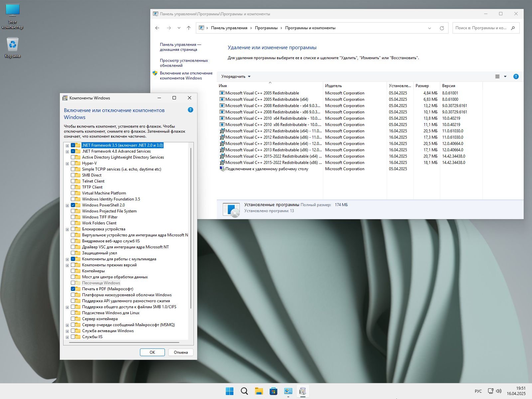
Task: Click Windows Features title bar icon
Action: (65, 98)
